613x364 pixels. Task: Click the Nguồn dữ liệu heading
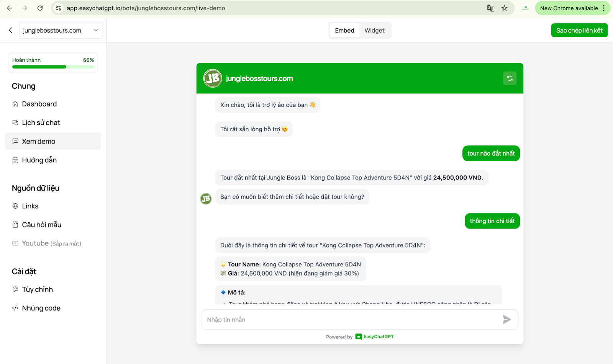coord(36,188)
